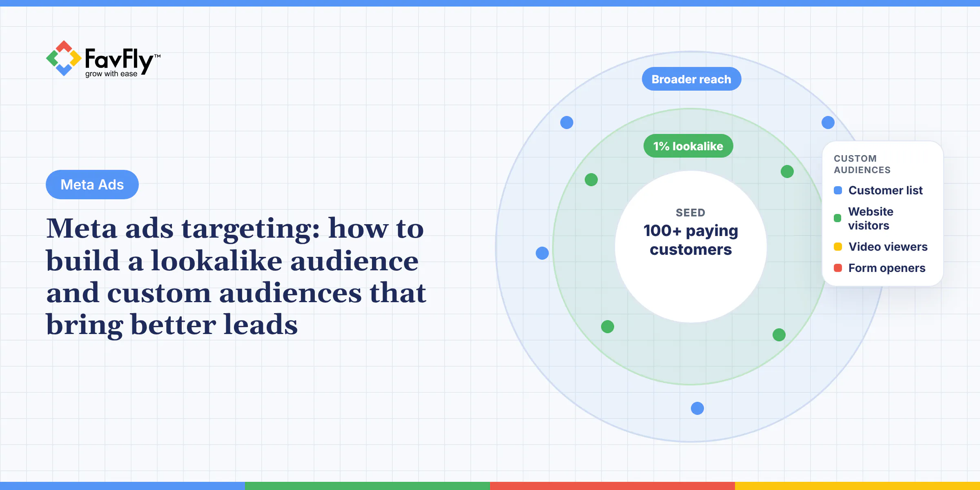Select the "Customer list" text
Image resolution: width=980 pixels, height=490 pixels.
point(885,190)
